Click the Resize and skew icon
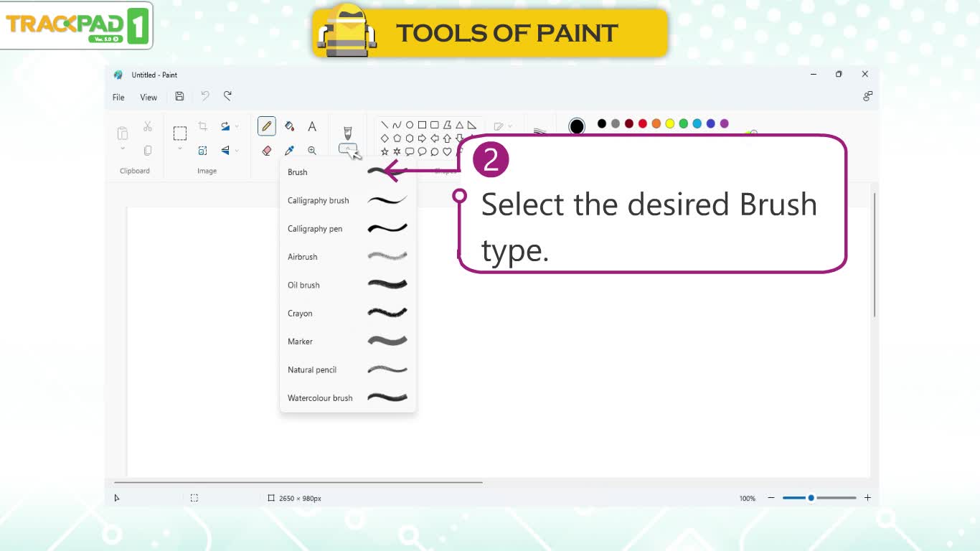Image resolution: width=980 pixels, height=551 pixels. (203, 151)
